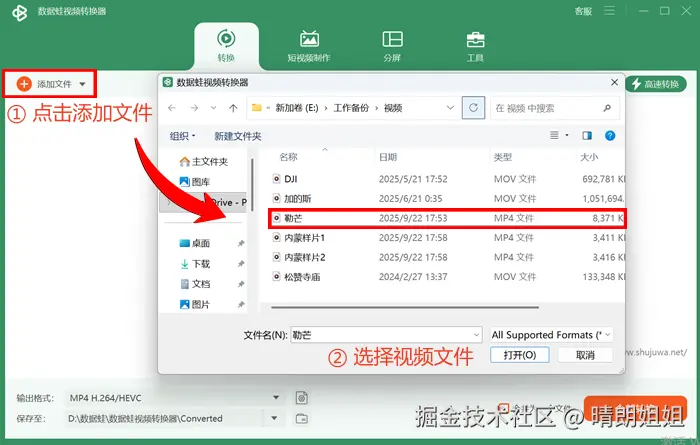Click 新加卷 (E:) in the address path
Image resolution: width=700 pixels, height=445 pixels.
click(x=297, y=108)
